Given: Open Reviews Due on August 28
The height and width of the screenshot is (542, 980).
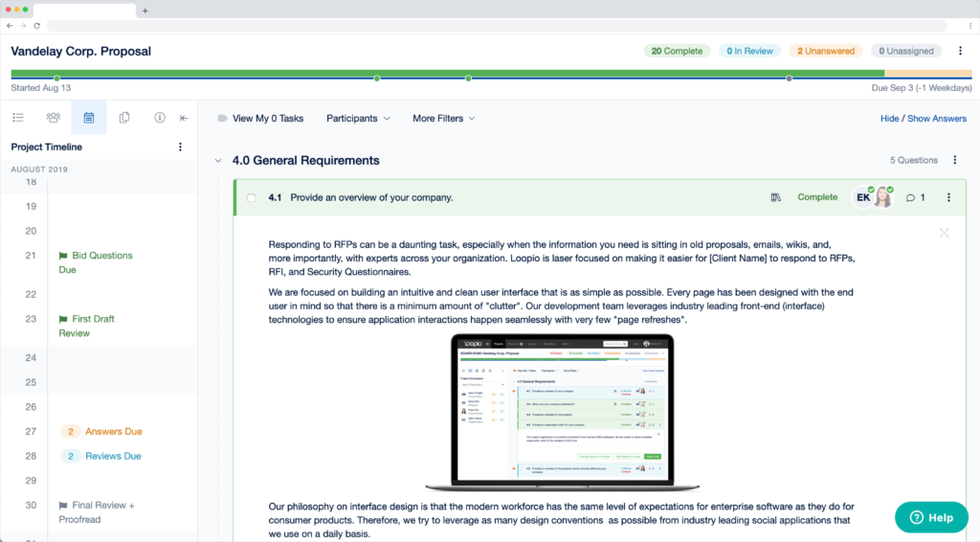Looking at the screenshot, I should click(101, 456).
